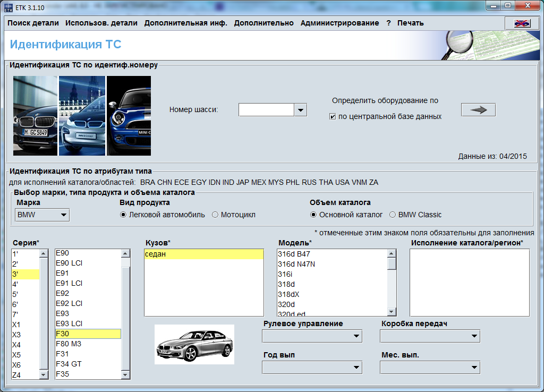The image size is (544, 392).
Task: Click the Модель list scroll up arrow
Action: pyautogui.click(x=392, y=253)
